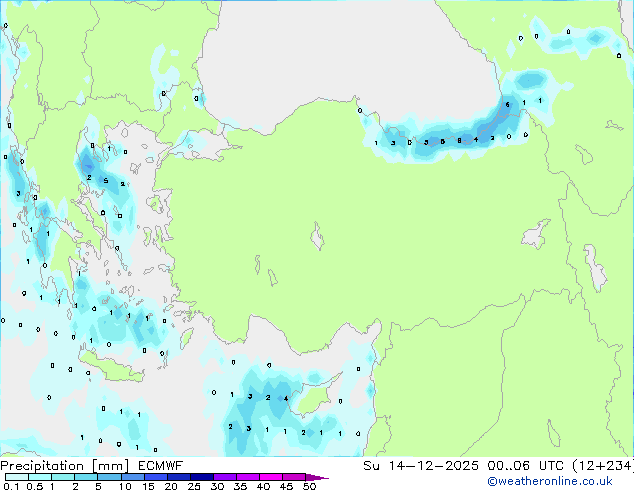
Task: Click the '(12+234)' forecast run text
Action: pyautogui.click(x=602, y=466)
